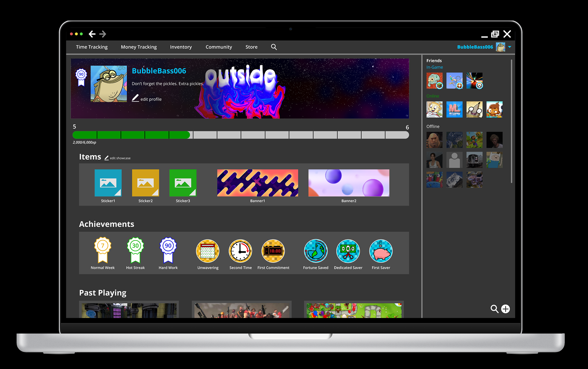Open search from the top navigation bar
Viewport: 588px width, 369px height.
click(274, 47)
